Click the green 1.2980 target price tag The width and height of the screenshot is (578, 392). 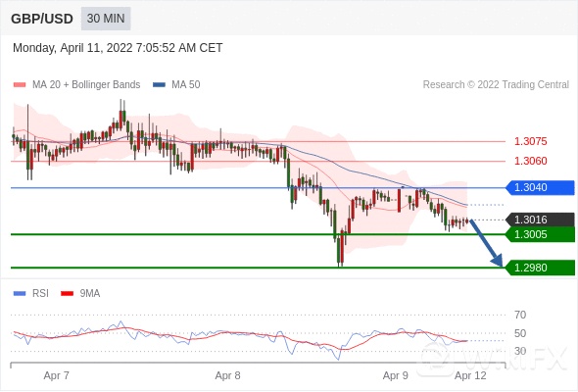pyautogui.click(x=540, y=268)
